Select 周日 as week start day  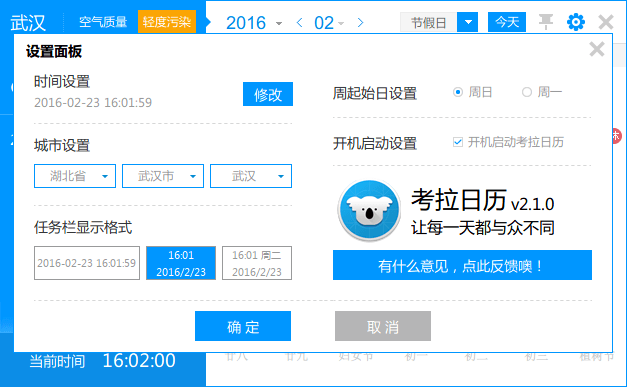click(458, 92)
